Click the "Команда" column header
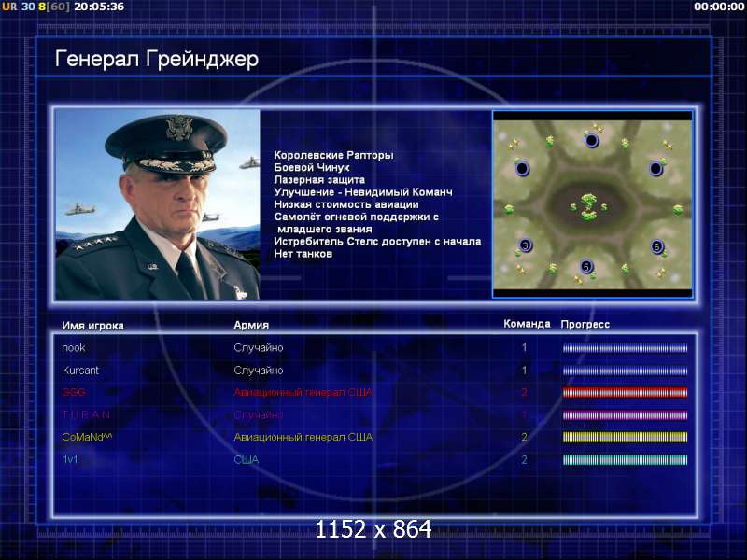The image size is (747, 560). pos(527,324)
